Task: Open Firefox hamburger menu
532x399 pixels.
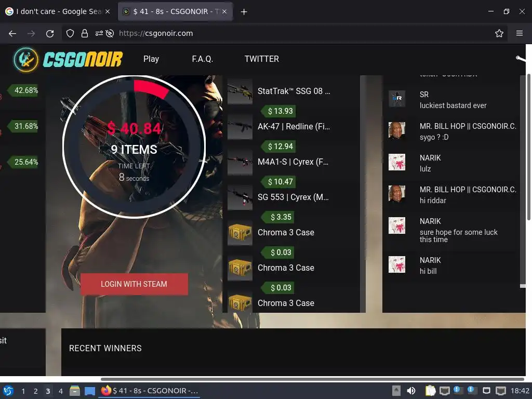Action: click(x=519, y=33)
